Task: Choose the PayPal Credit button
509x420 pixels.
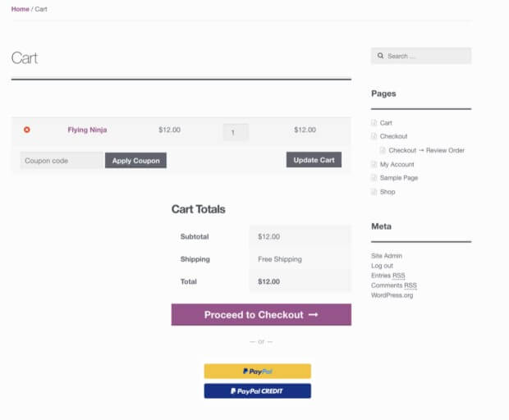Action: coord(257,391)
